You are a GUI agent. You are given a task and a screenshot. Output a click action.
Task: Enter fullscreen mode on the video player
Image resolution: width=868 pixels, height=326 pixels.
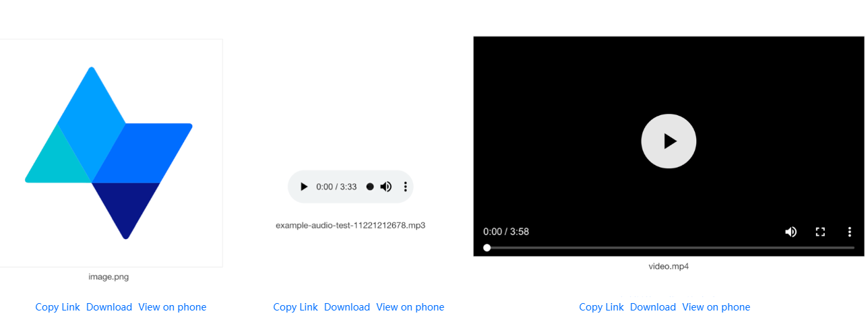point(820,232)
